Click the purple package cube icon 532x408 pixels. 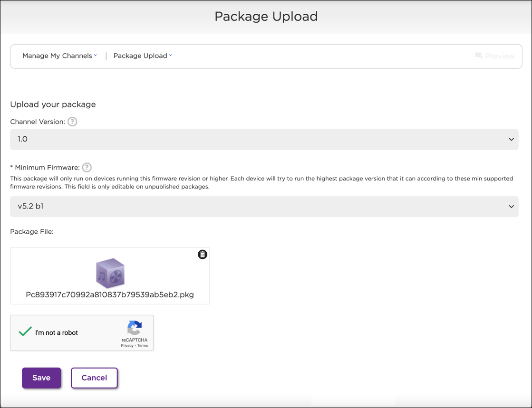(x=110, y=272)
